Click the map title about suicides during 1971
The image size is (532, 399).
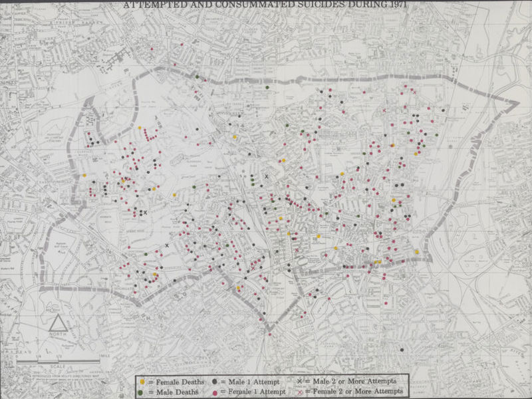click(x=265, y=5)
